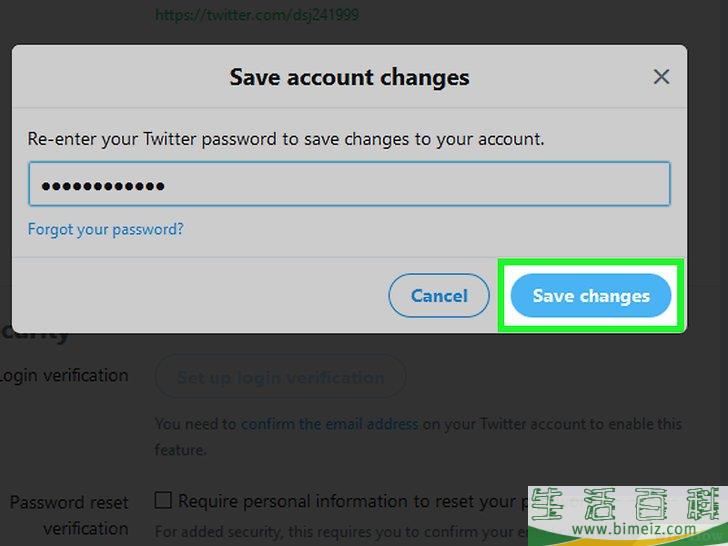The height and width of the screenshot is (546, 728).
Task: Cancel the account changes dialog
Action: pos(439,296)
